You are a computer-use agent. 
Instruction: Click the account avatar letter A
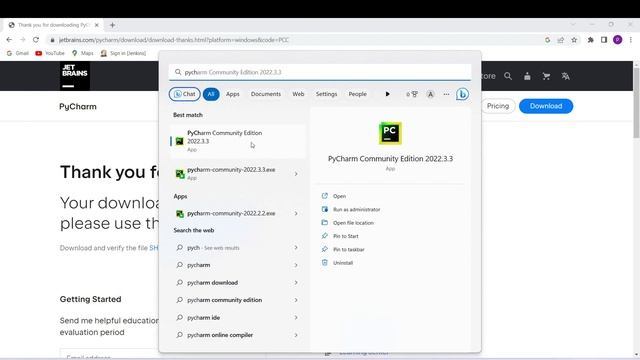tap(430, 94)
